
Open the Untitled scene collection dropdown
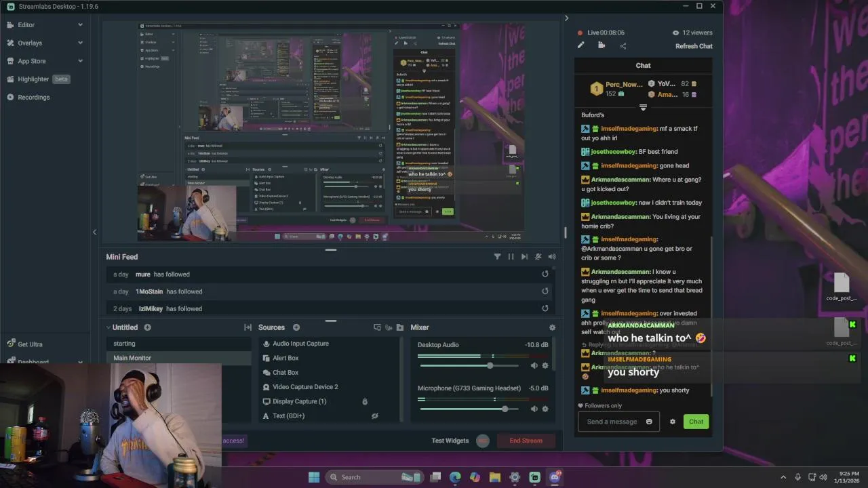[x=121, y=327]
